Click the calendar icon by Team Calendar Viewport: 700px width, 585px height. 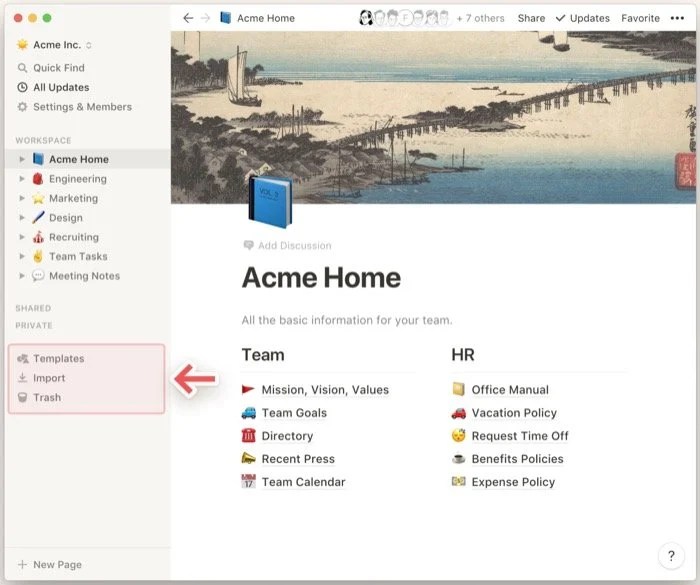click(x=248, y=481)
